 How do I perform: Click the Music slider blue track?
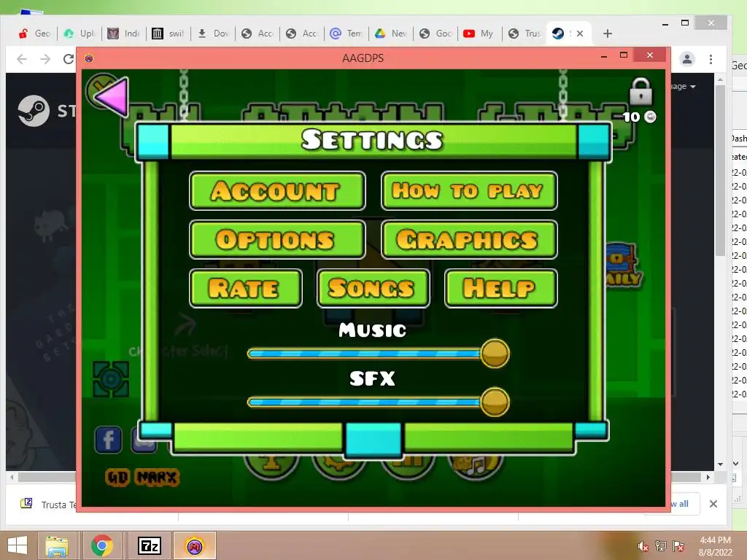click(364, 354)
